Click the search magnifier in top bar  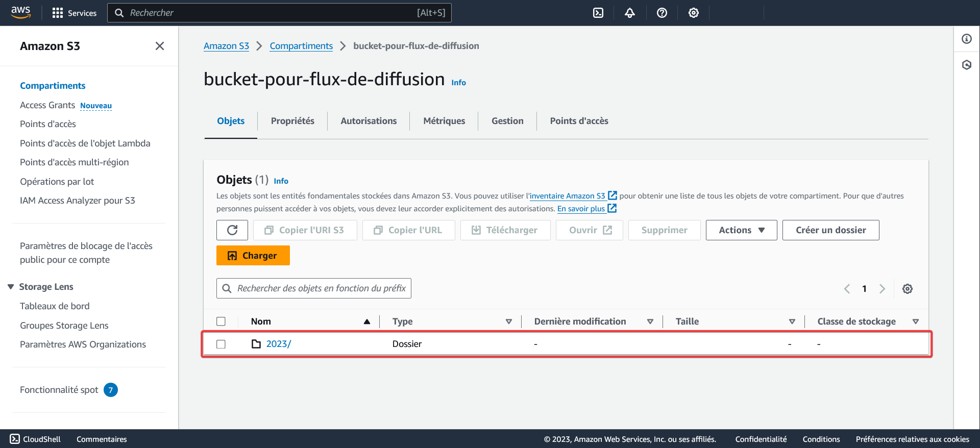119,13
